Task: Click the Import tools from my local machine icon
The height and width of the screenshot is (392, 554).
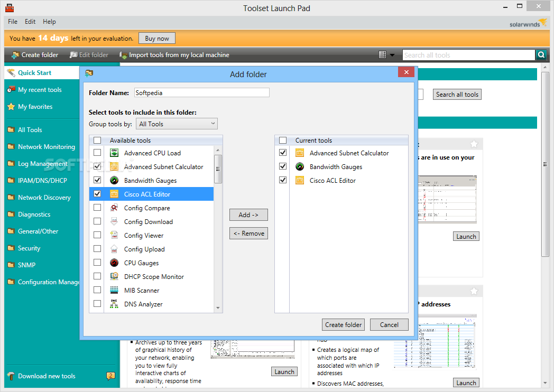Action: (x=123, y=55)
